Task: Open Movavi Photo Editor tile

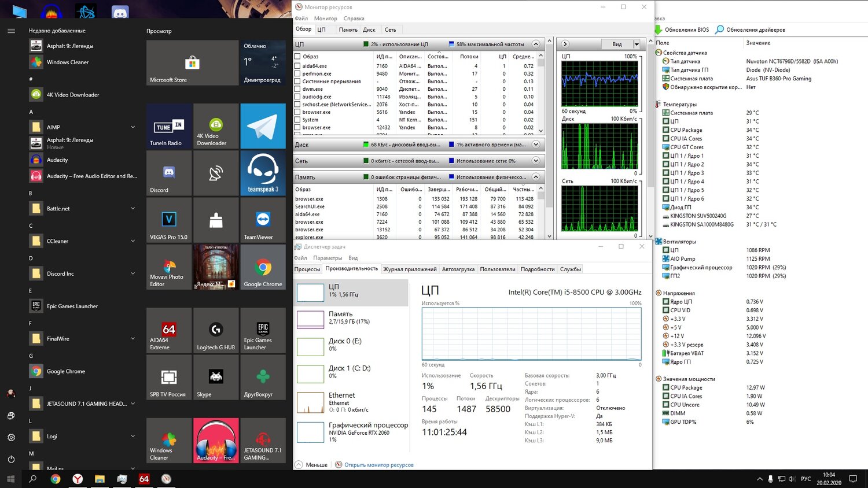Action: click(x=169, y=267)
